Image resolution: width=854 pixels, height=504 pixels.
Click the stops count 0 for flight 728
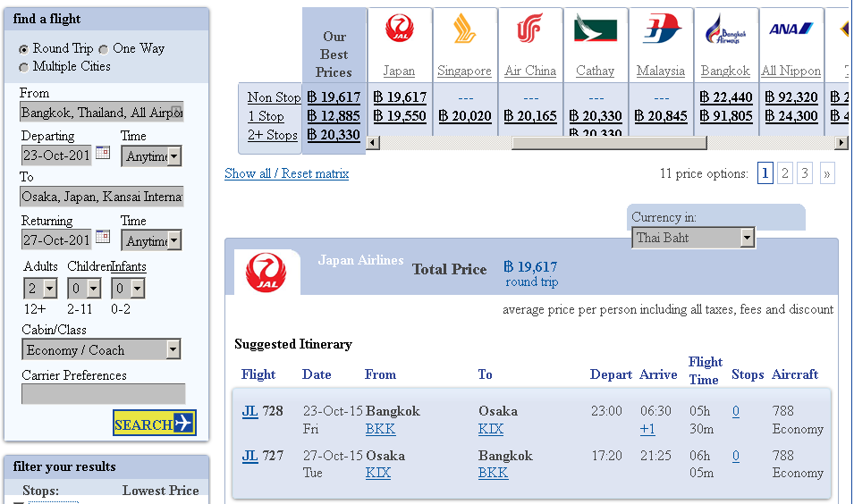point(736,411)
